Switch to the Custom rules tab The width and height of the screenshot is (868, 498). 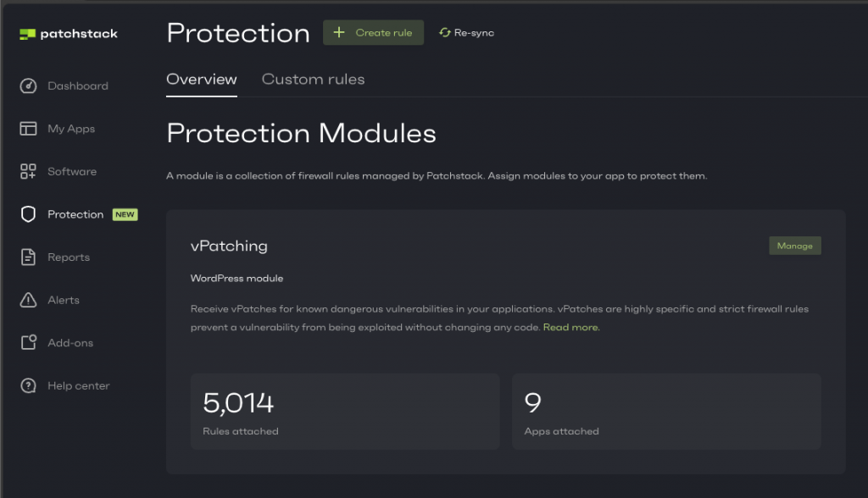(313, 80)
